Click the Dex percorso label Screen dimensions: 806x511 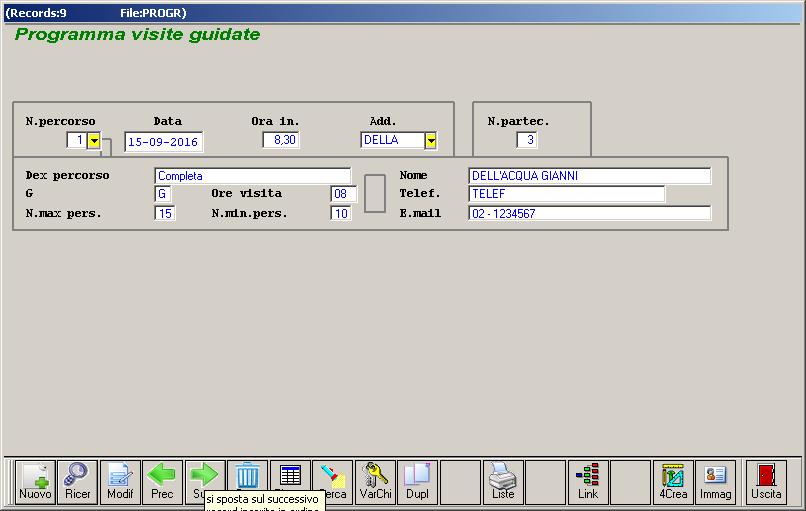[67, 175]
